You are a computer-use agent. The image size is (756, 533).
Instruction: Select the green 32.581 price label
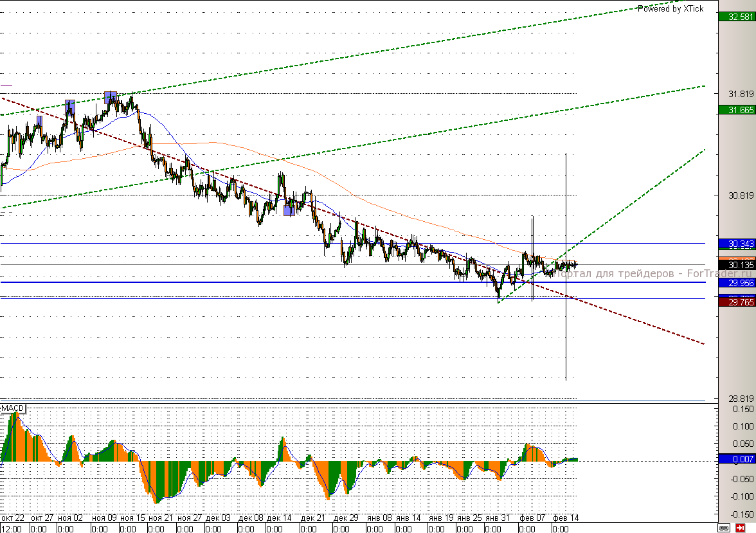737,17
